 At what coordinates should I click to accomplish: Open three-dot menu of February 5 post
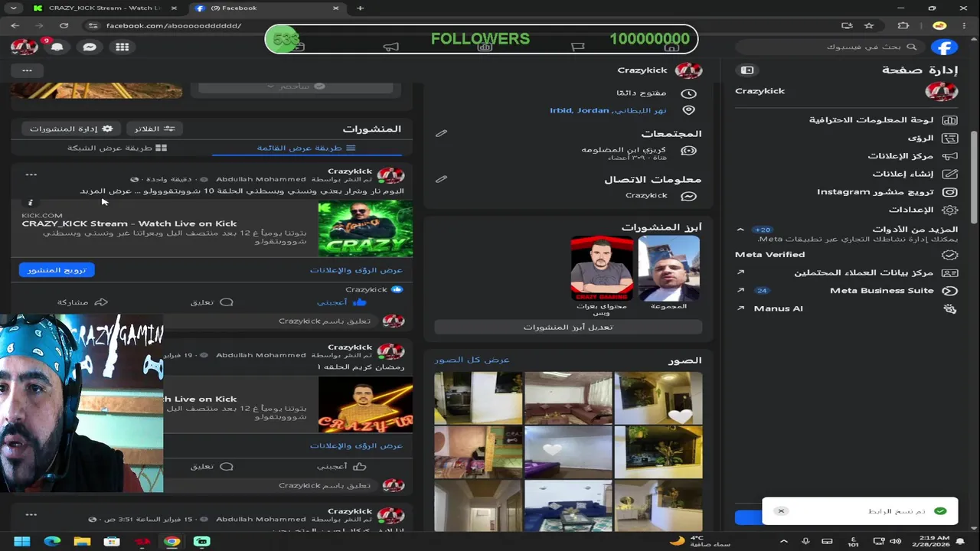pos(31,514)
